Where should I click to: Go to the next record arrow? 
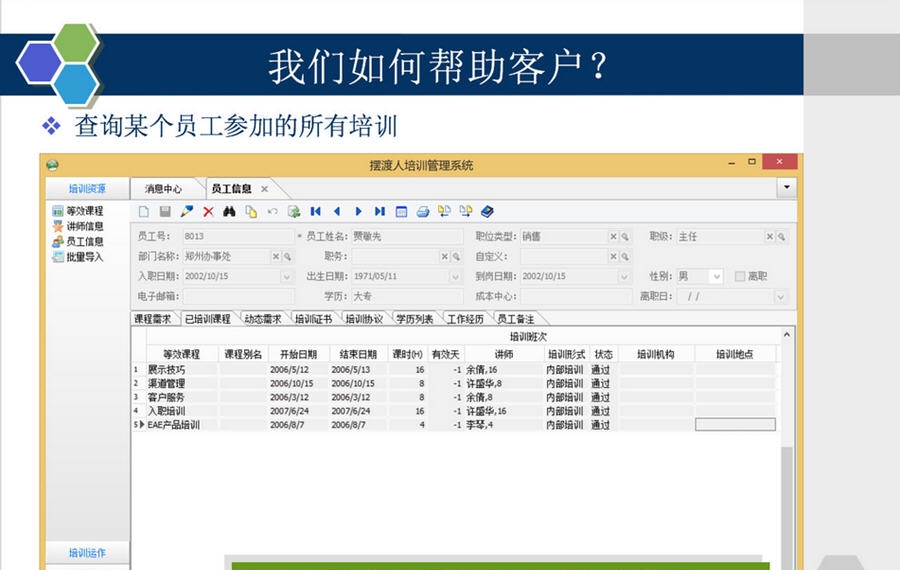pos(358,212)
